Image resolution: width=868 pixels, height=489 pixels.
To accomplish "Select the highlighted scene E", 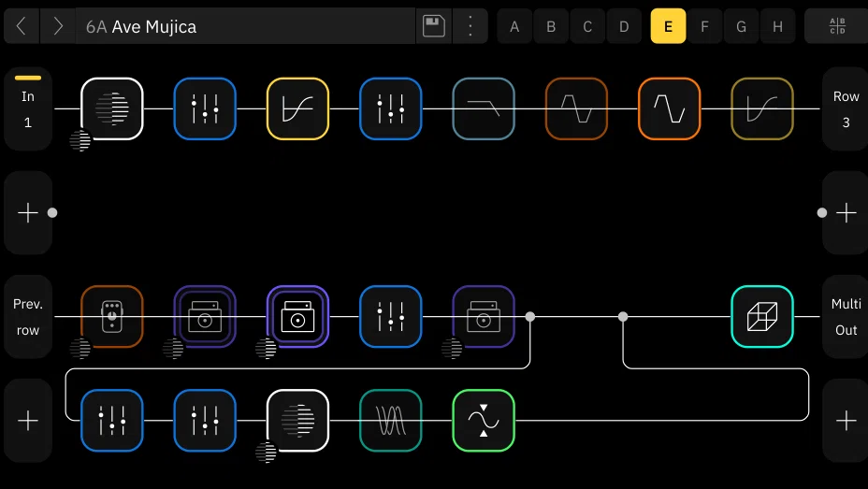I will [x=668, y=26].
